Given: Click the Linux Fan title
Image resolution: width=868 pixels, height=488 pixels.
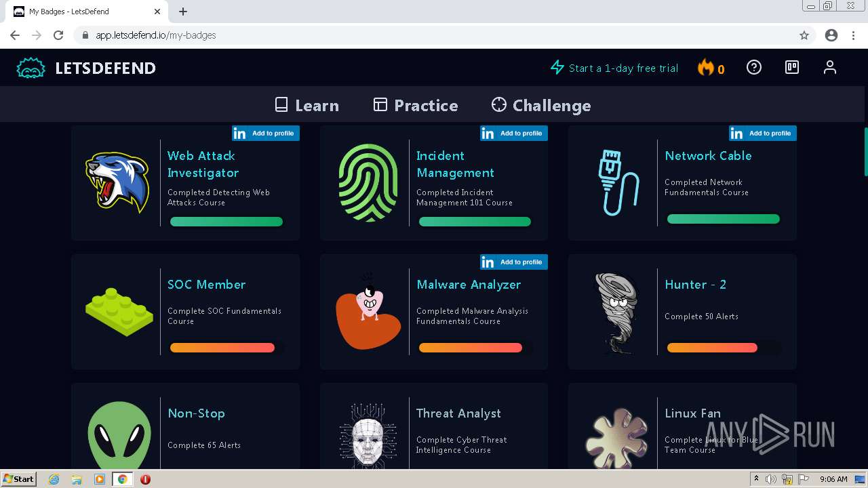Looking at the screenshot, I should click(692, 413).
